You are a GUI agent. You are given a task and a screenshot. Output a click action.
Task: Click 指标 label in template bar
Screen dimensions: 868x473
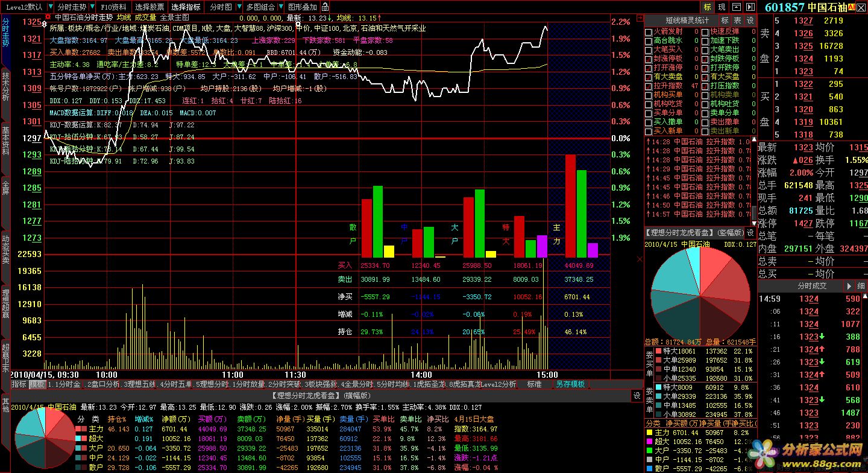(x=19, y=384)
